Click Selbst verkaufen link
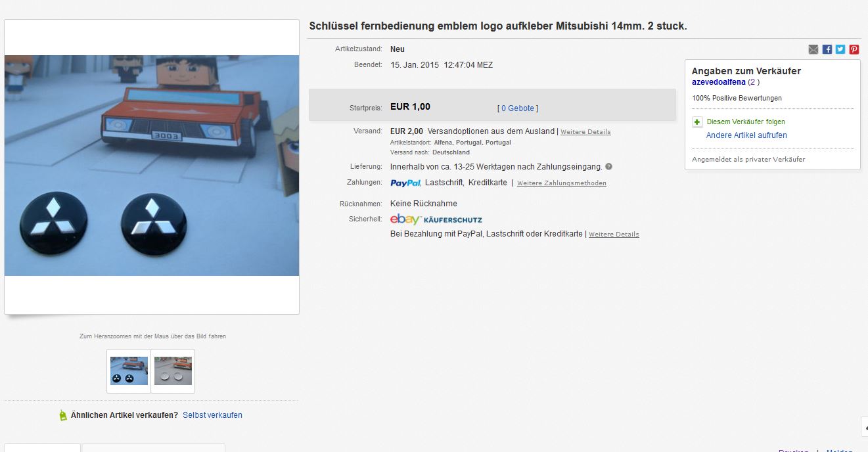868x452 pixels. coord(212,415)
